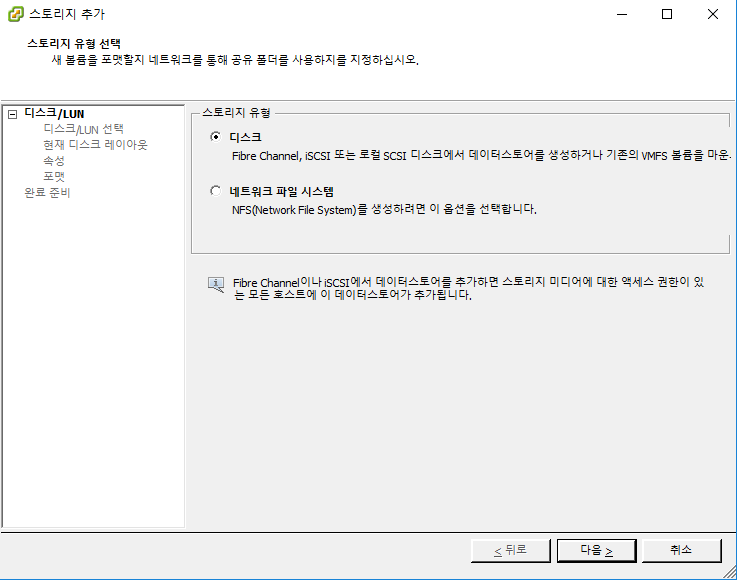Select the 속성 step in the sidebar

tap(54, 161)
